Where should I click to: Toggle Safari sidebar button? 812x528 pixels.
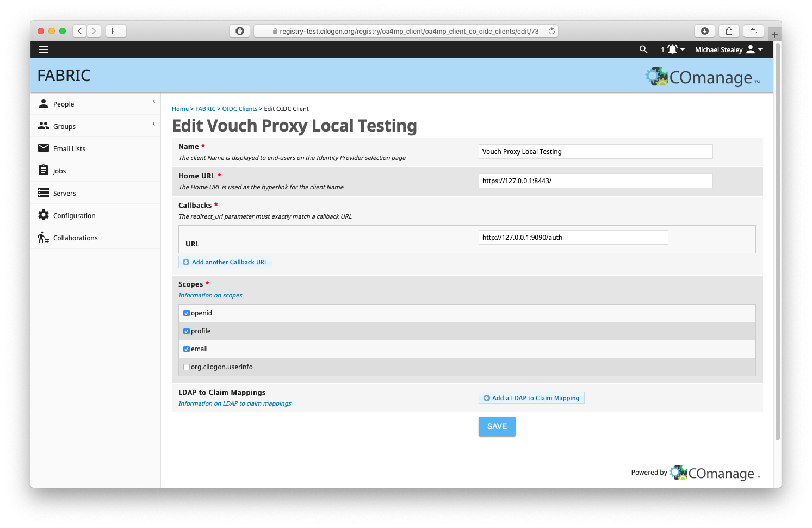tap(116, 31)
